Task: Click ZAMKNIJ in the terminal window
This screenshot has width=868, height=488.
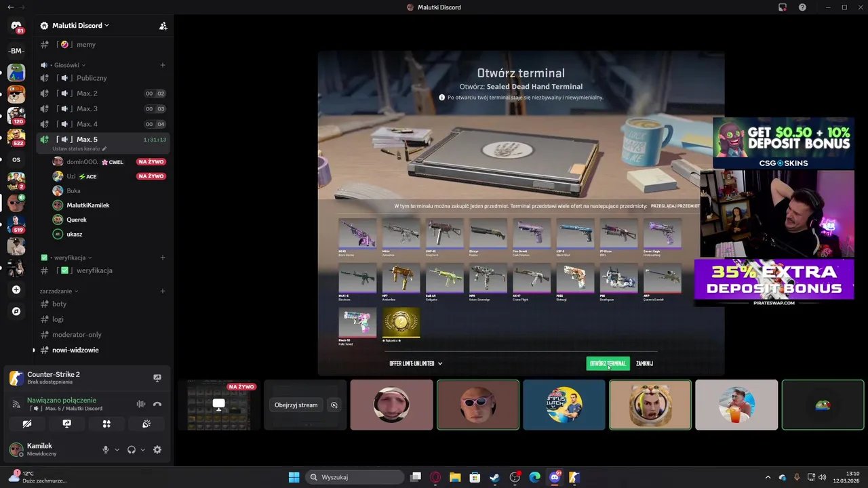Action: coord(644,363)
